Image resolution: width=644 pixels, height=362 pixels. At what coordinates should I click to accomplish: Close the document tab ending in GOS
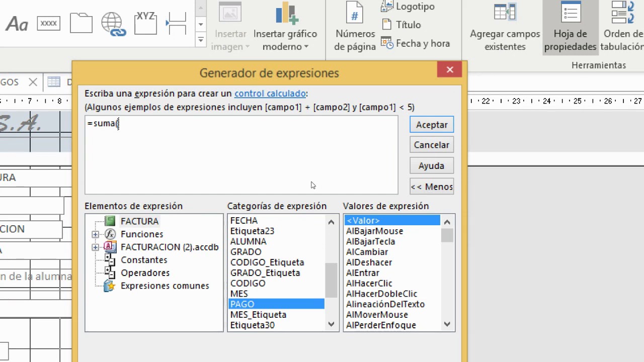click(x=33, y=82)
